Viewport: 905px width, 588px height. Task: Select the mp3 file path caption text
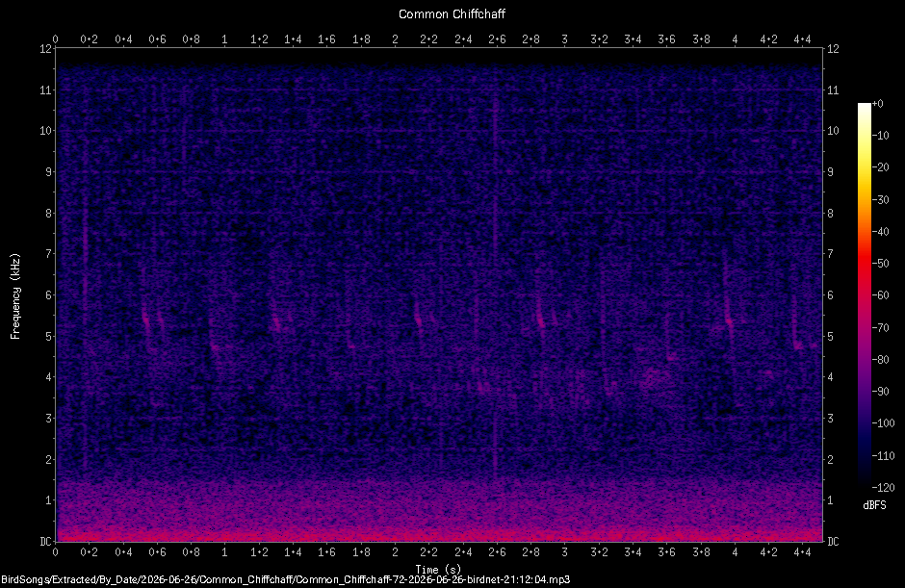point(285,580)
